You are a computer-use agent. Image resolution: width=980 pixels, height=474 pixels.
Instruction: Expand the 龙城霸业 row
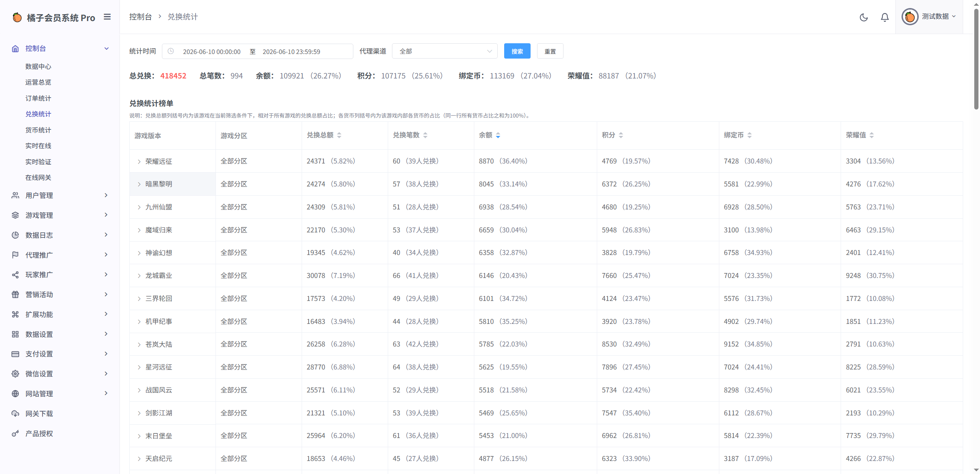pyautogui.click(x=139, y=276)
